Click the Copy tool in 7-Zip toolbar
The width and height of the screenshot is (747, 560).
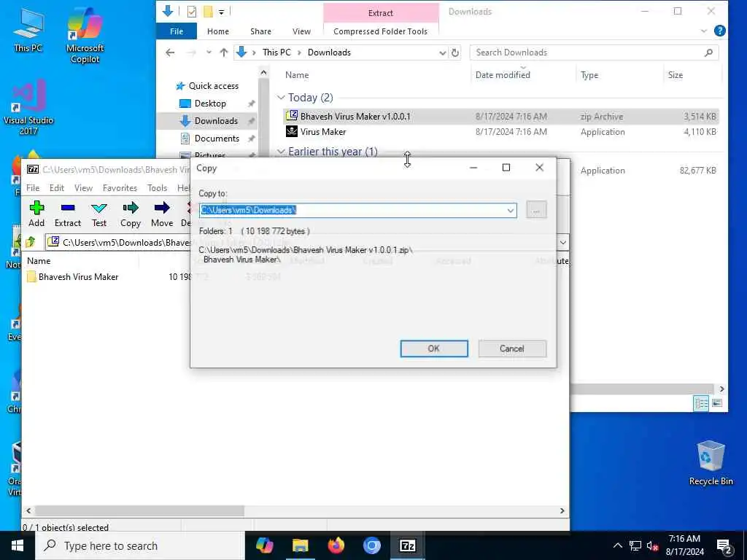click(x=131, y=214)
